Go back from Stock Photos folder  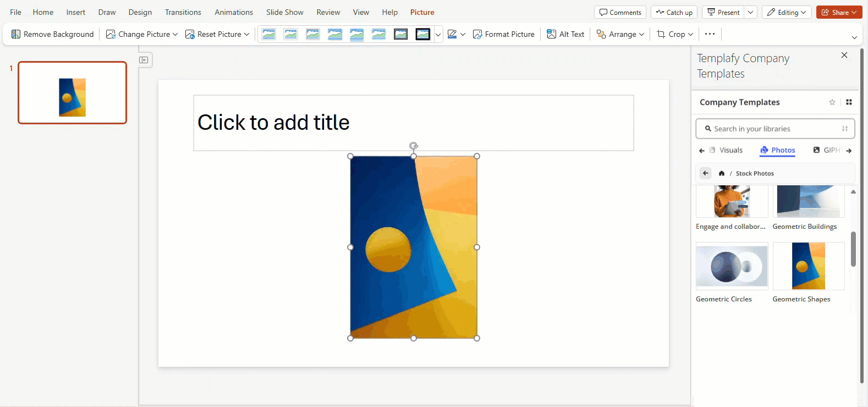pyautogui.click(x=706, y=173)
